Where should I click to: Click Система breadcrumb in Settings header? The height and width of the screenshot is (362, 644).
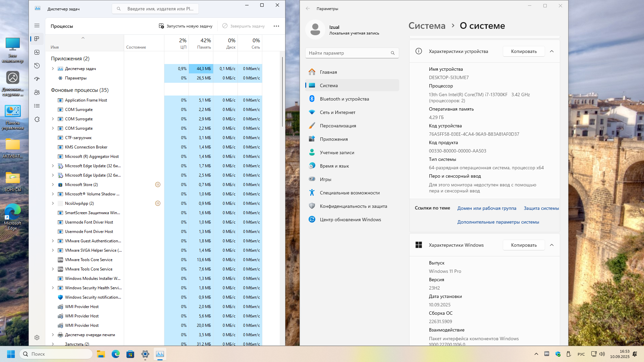tap(427, 26)
